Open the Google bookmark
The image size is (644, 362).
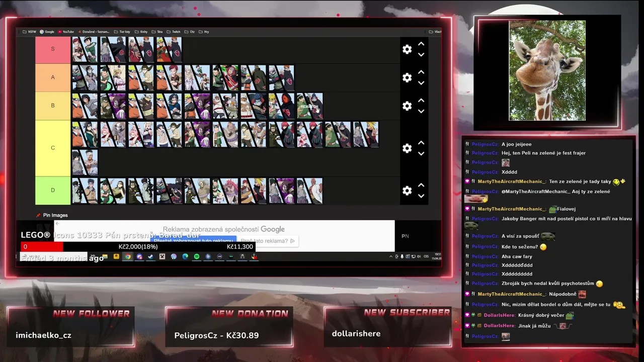point(47,32)
